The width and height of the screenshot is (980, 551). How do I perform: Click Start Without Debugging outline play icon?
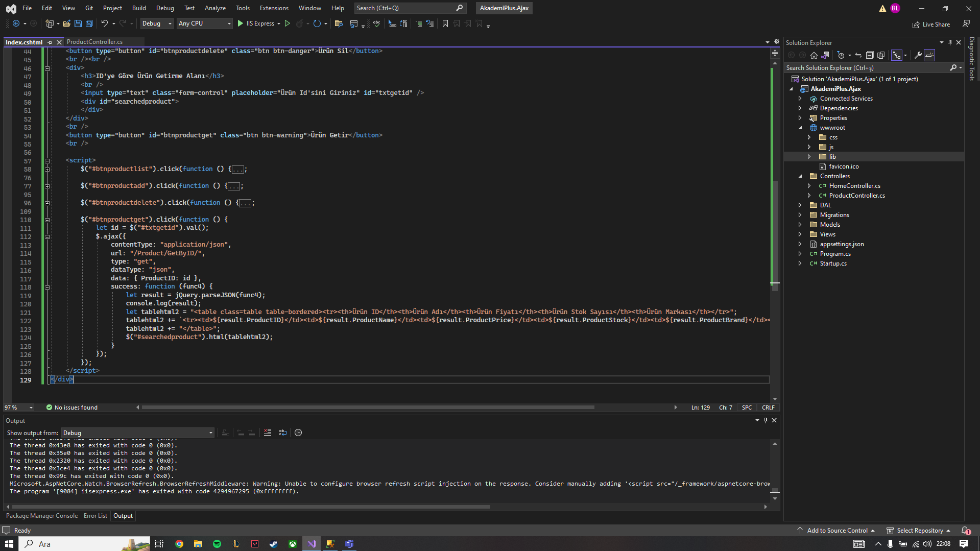coord(288,23)
